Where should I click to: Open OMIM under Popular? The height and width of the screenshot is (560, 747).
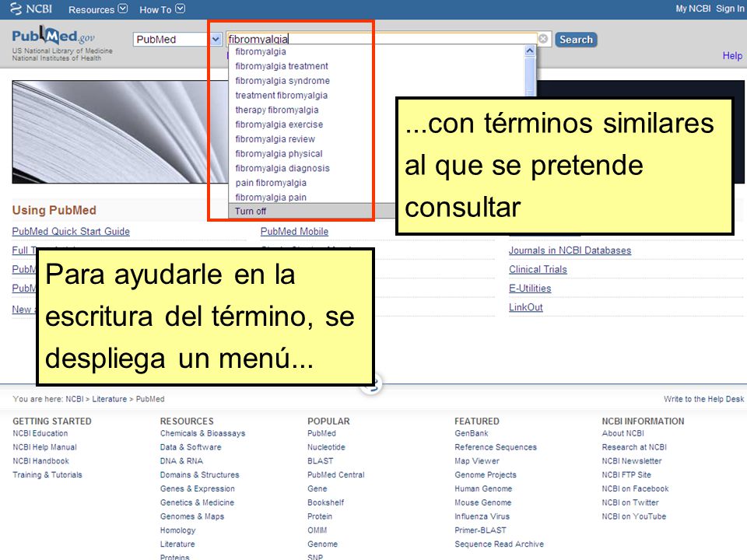[317, 530]
